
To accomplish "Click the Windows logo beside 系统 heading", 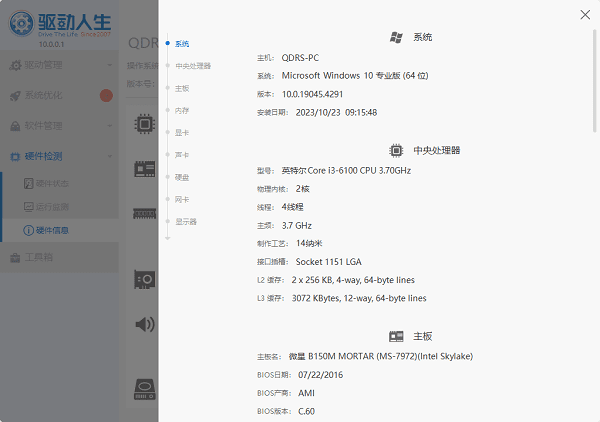I will click(x=397, y=37).
